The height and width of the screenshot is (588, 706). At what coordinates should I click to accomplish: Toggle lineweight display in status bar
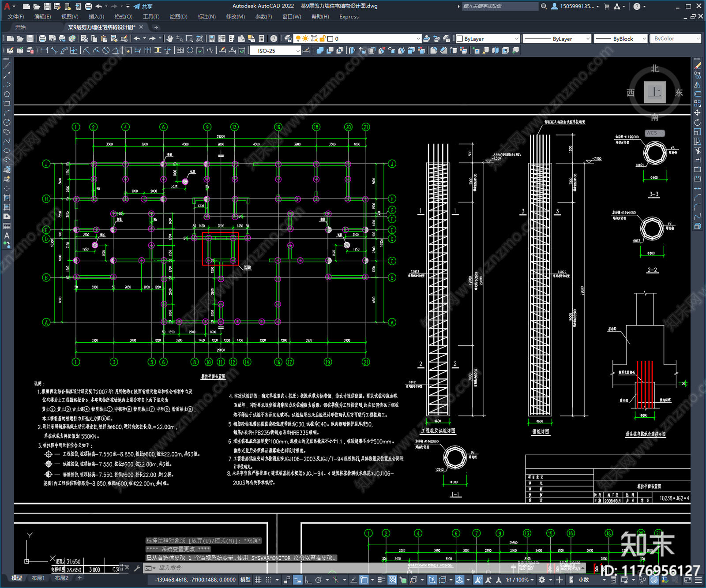tap(382, 580)
